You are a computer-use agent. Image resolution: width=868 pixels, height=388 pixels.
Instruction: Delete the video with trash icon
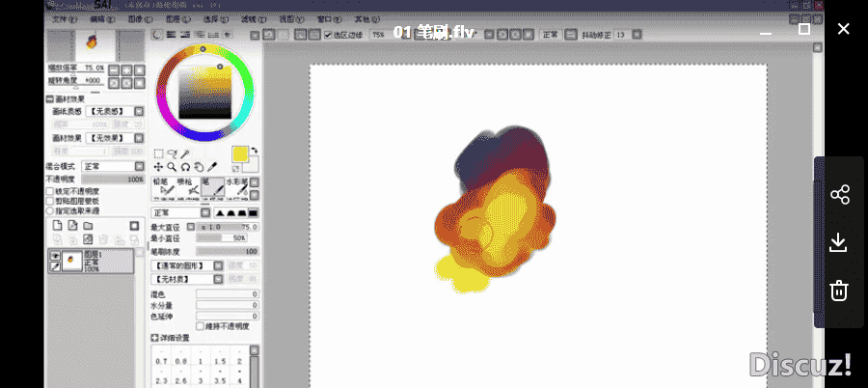pyautogui.click(x=839, y=291)
